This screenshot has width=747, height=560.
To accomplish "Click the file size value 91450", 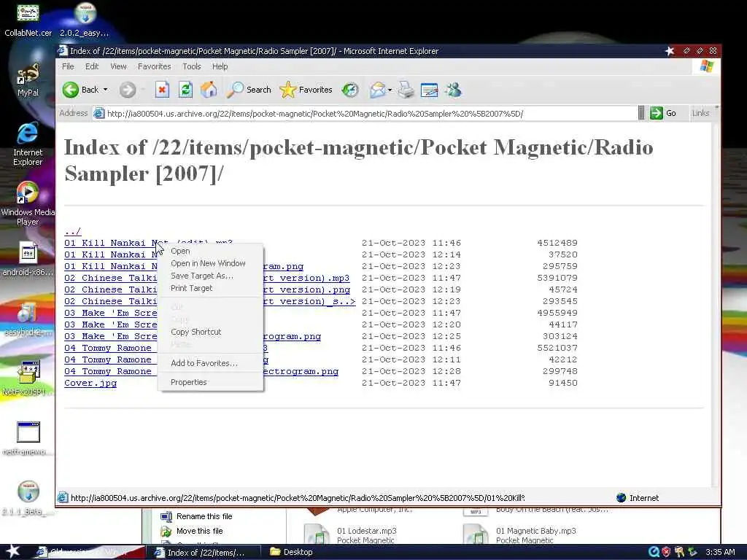I will pos(563,383).
